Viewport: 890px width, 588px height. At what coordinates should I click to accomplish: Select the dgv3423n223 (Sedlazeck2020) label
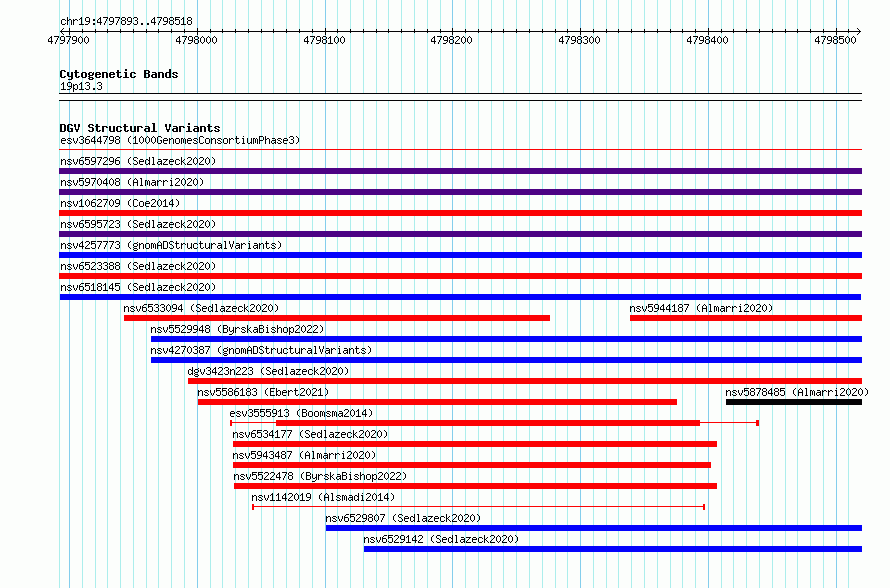coord(268,371)
